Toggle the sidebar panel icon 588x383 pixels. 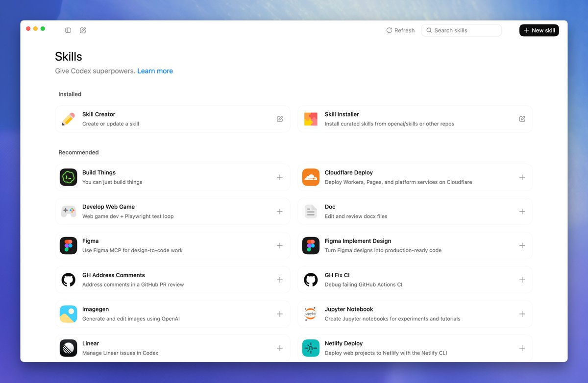click(68, 30)
